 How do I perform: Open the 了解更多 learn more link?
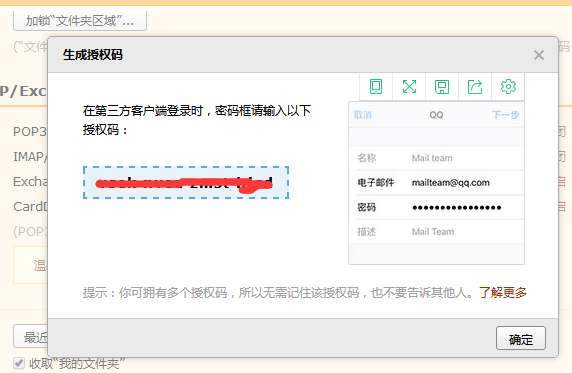pos(503,292)
